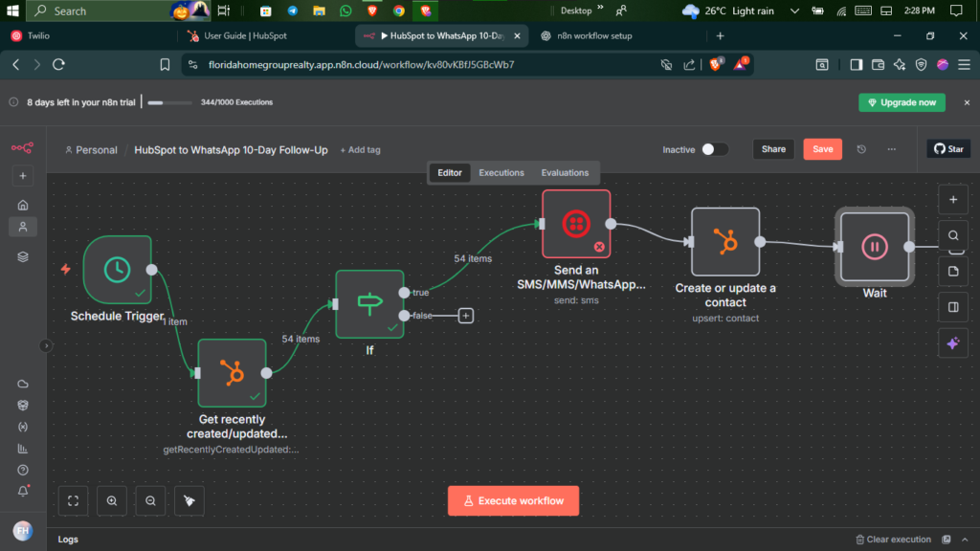Click the executions usage progress bar
Viewport: 980px width, 551px height.
pyautogui.click(x=169, y=102)
